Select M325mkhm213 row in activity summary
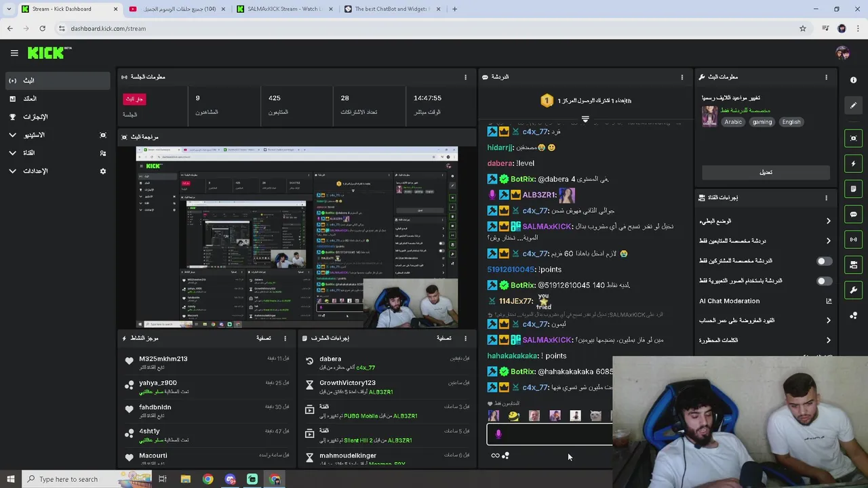Viewport: 868px width, 488px height. 206,363
